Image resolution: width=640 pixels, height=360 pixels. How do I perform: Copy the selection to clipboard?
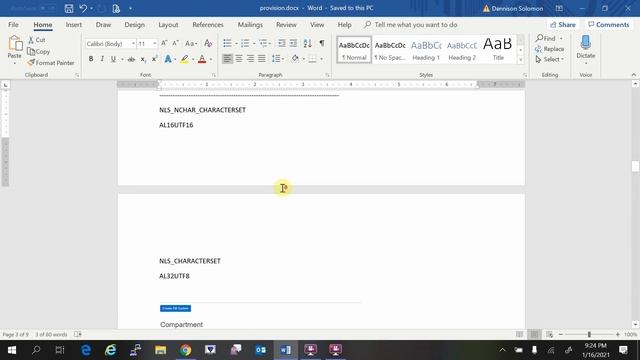(x=39, y=51)
